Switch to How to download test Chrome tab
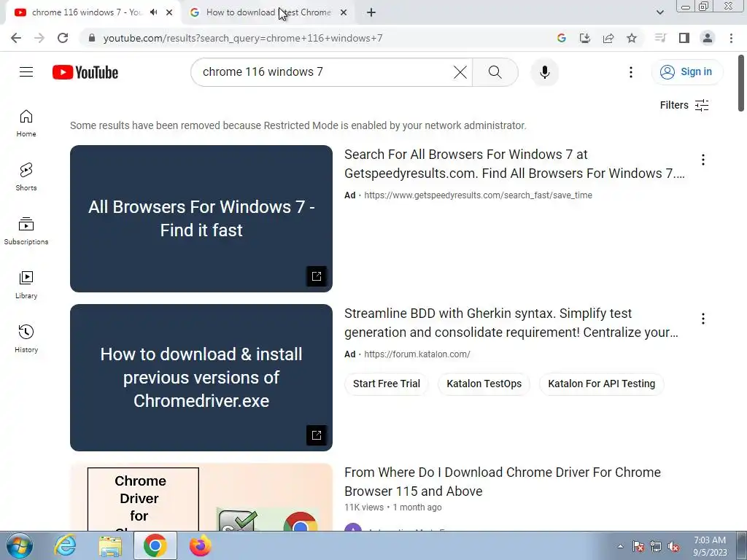 (x=268, y=12)
